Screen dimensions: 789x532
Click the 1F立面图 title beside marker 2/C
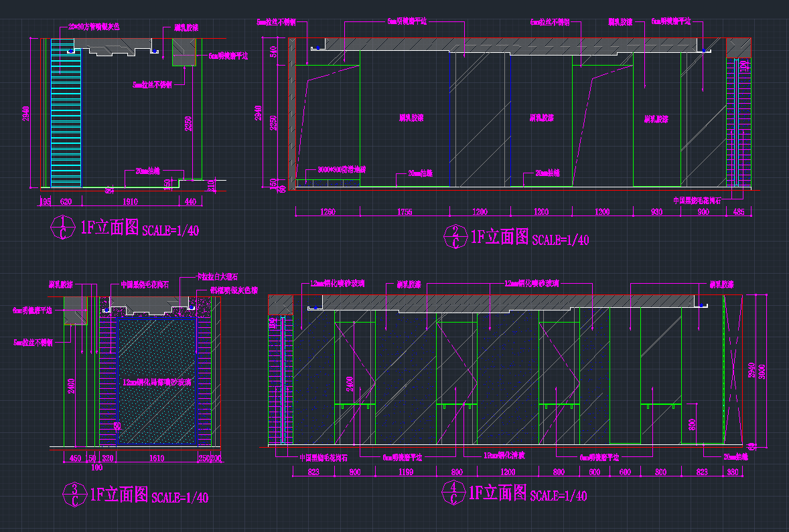[500, 237]
